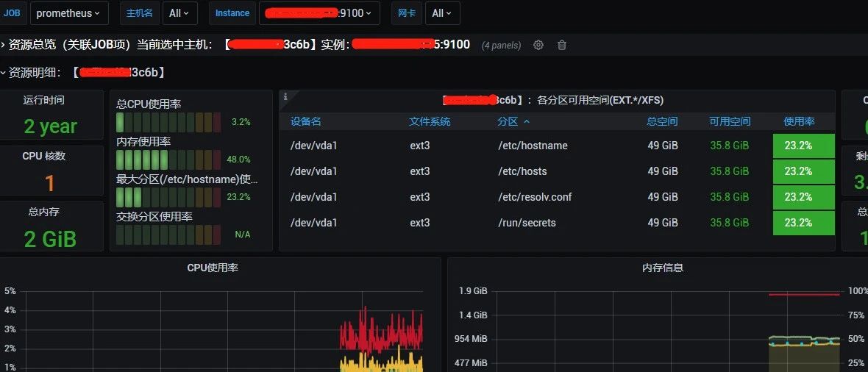Select the /etc/resolv.conf partition cell
The height and width of the screenshot is (372, 868).
(x=535, y=196)
